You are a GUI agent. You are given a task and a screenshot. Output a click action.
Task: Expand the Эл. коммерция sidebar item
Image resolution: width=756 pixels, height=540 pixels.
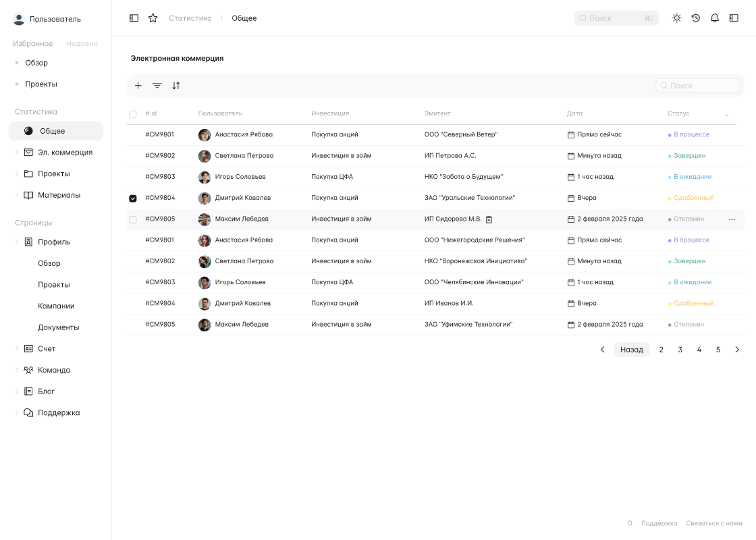[17, 153]
